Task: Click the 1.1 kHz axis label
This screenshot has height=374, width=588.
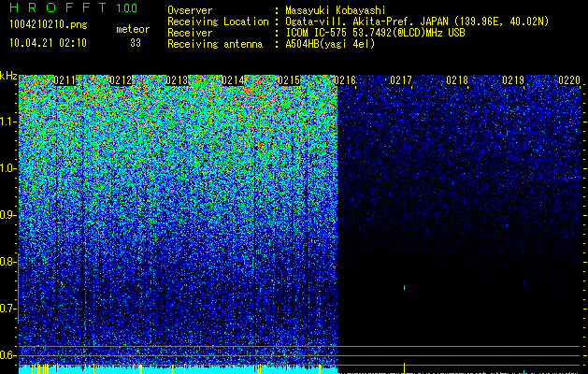Action: click(8, 122)
